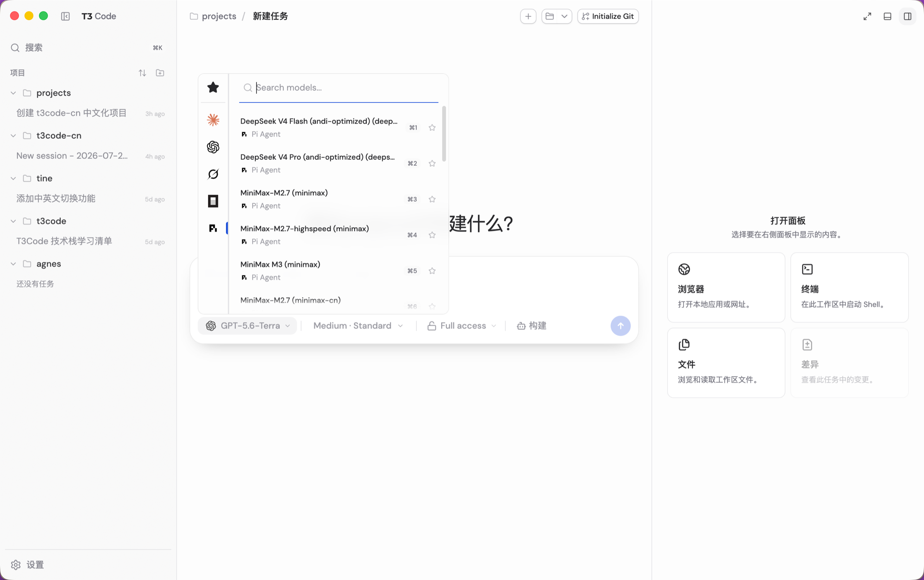The image size is (924, 580).
Task: Open the favorites star tab in model picker
Action: click(213, 87)
